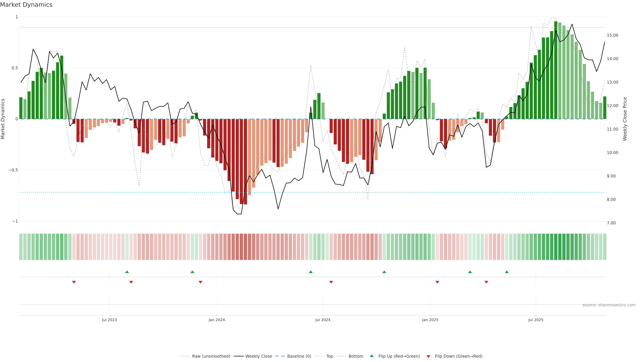Click the leftmost heatmap strip color cell

click(21, 247)
